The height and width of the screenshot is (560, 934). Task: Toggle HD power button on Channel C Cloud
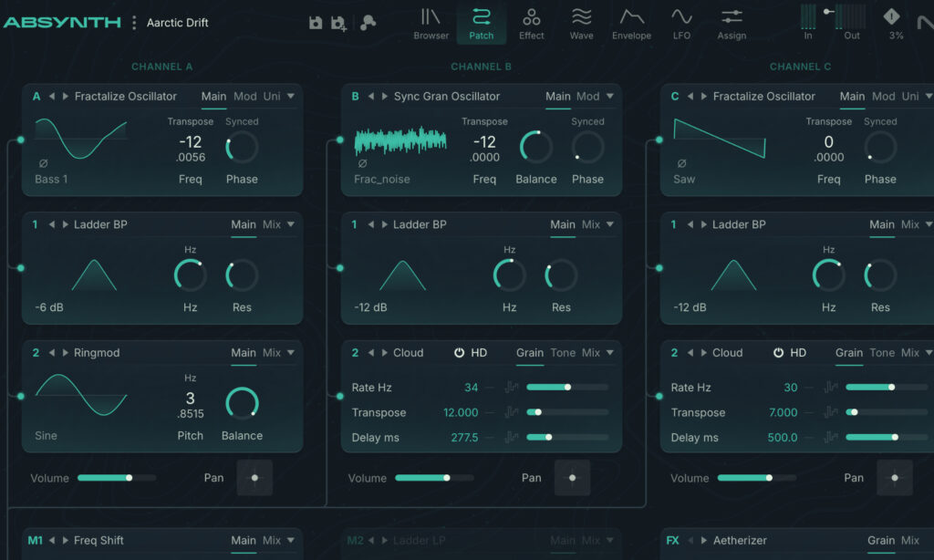coord(778,353)
